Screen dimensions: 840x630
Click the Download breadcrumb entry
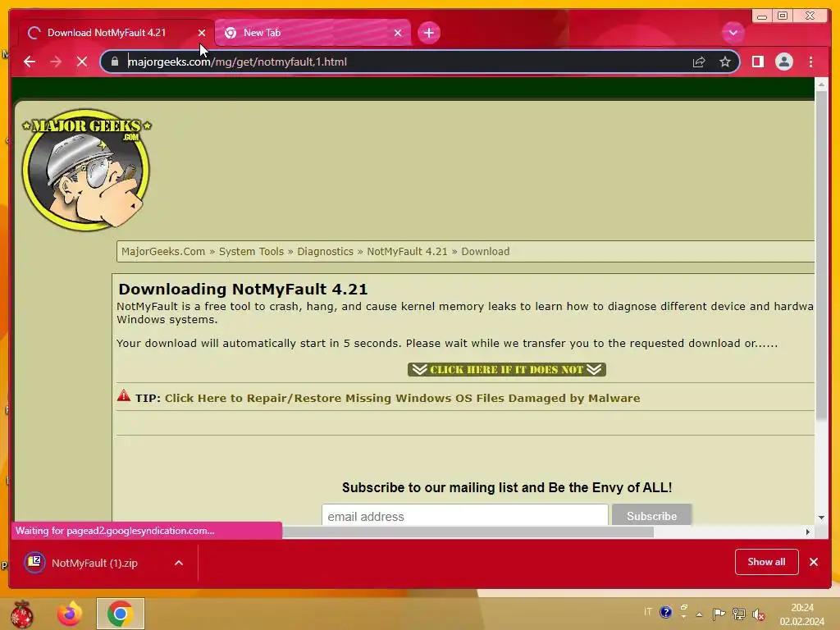coord(486,251)
